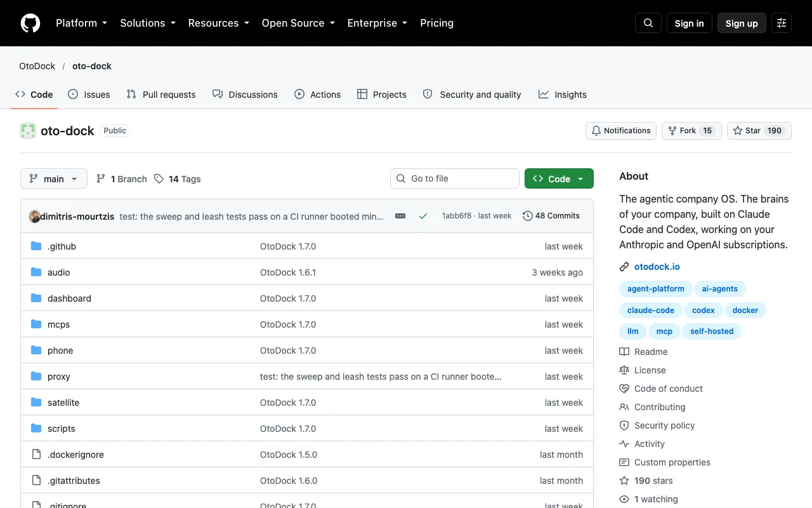The width and height of the screenshot is (812, 508).
Task: Open the 48 Commits history link
Action: (x=551, y=216)
